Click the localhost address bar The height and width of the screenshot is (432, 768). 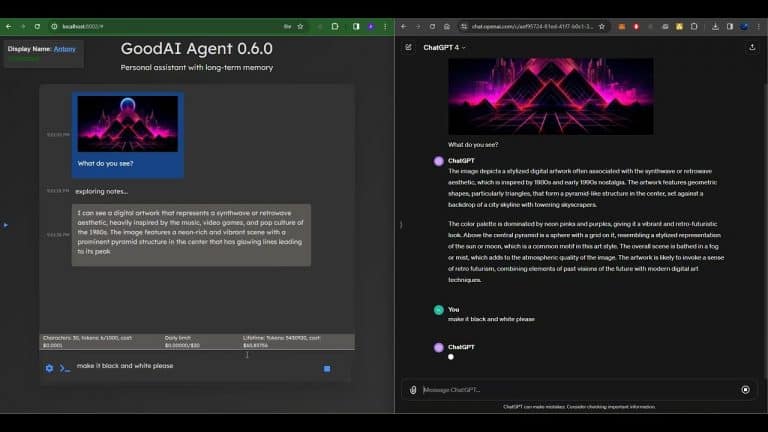coord(167,26)
